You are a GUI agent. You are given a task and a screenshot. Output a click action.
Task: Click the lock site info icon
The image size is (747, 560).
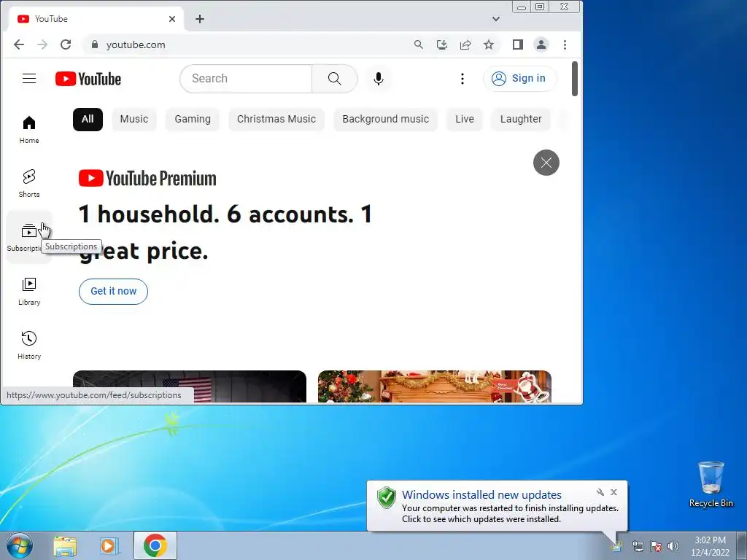tap(94, 44)
